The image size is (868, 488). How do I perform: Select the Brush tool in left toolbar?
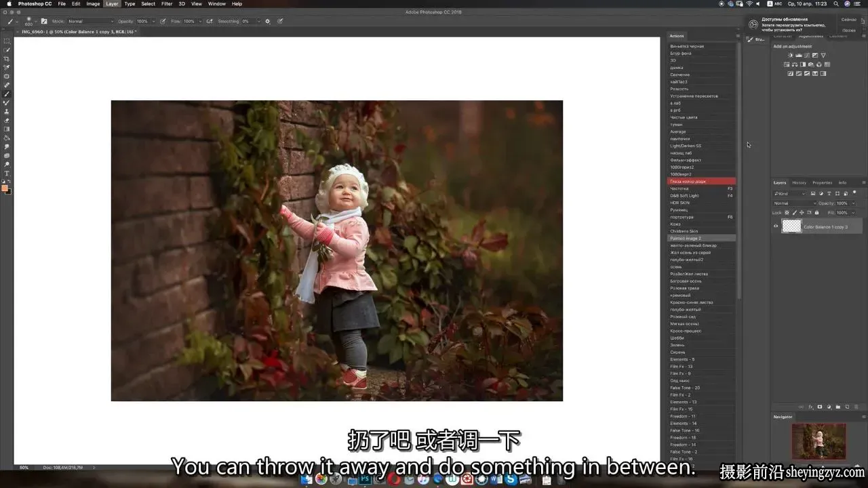[x=7, y=94]
